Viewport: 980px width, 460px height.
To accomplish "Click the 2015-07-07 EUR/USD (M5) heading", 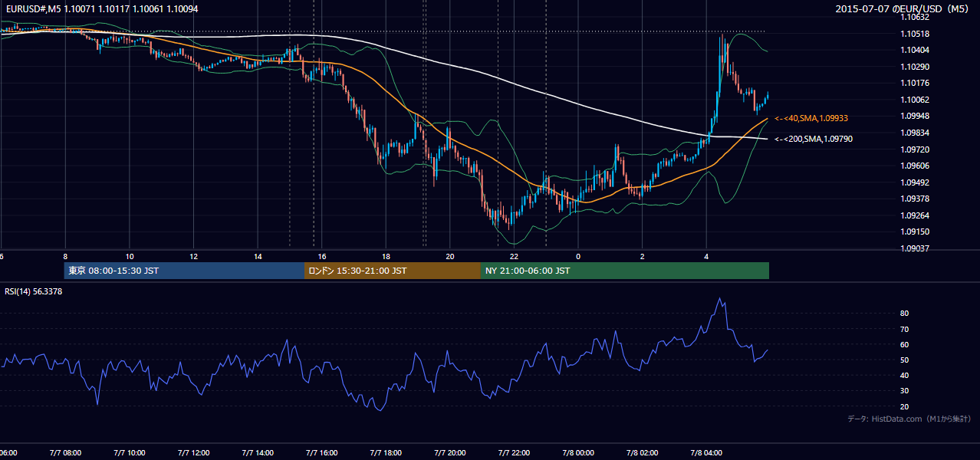I will [x=903, y=9].
